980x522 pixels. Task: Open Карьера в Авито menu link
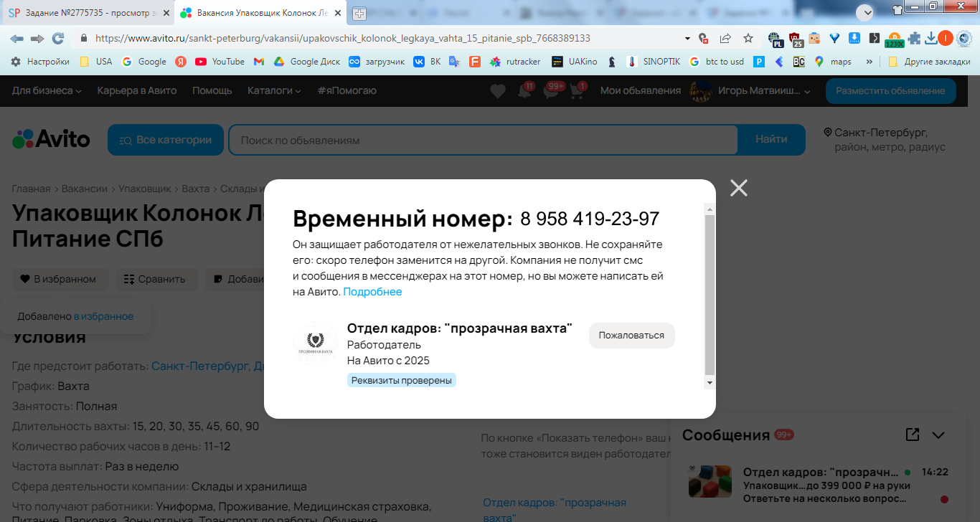point(137,90)
